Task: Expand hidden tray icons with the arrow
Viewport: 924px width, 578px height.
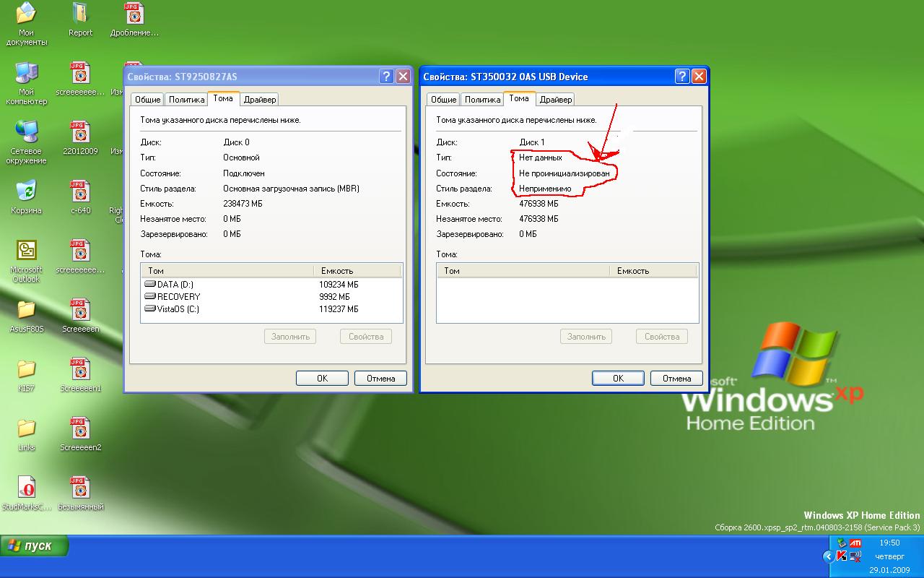Action: (828, 556)
